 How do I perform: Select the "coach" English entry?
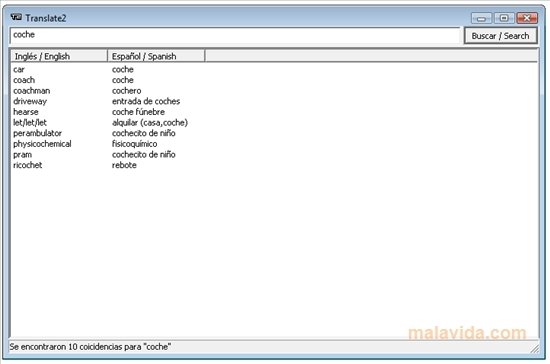[24, 80]
